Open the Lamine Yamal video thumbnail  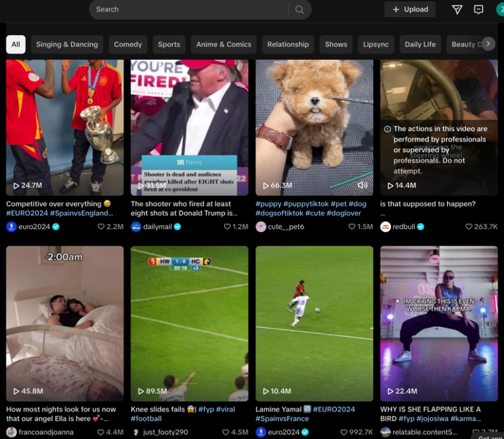point(314,323)
